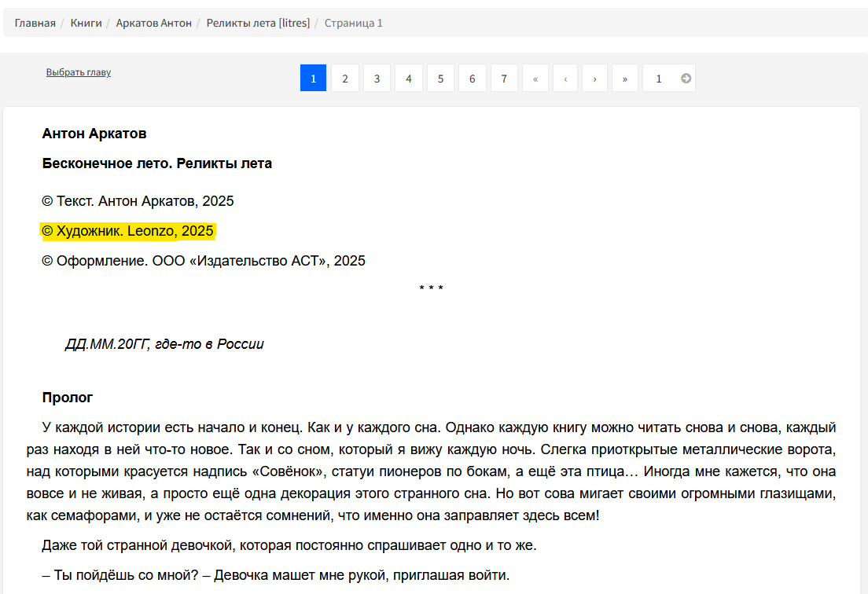Screen dimensions: 868x594
Task: Select the current page 1 button
Action: (x=314, y=79)
